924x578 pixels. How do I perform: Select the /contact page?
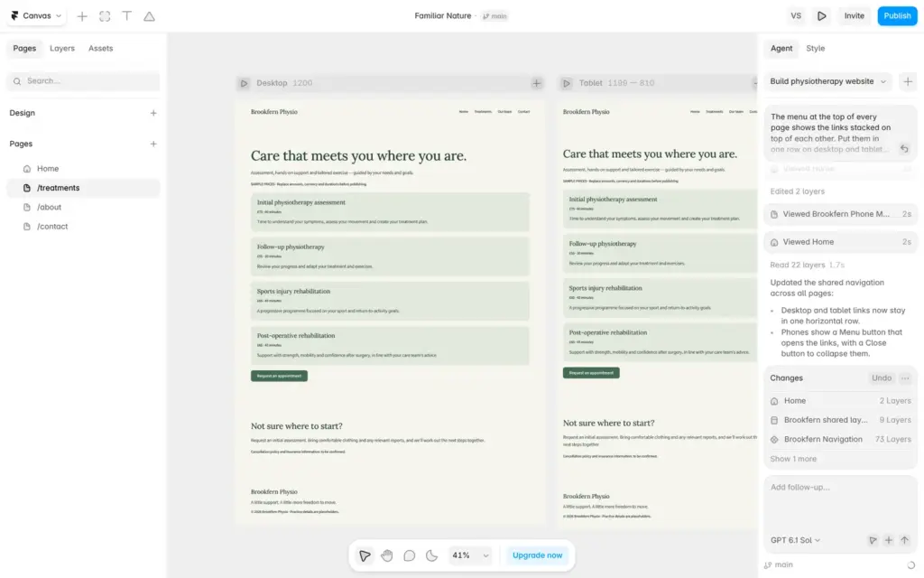click(83, 227)
